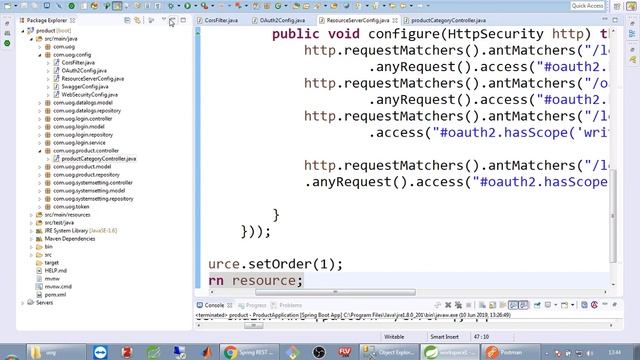Open Run button dropdown arrow
Viewport: 640px width, 360px height.
pyautogui.click(x=195, y=6)
